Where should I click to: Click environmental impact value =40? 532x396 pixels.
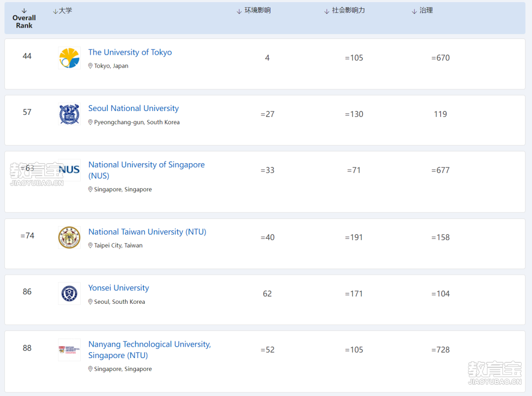[x=267, y=237]
